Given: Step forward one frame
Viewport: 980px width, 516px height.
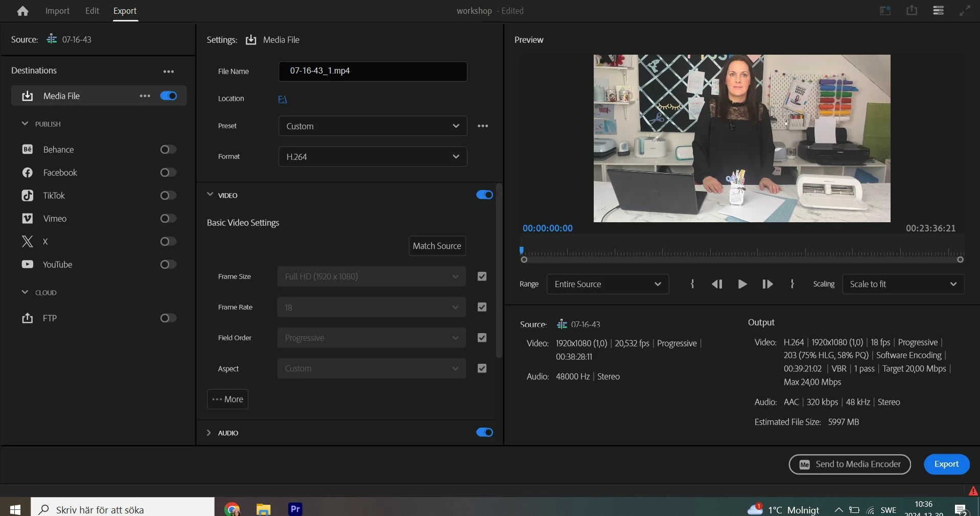Looking at the screenshot, I should click(767, 284).
